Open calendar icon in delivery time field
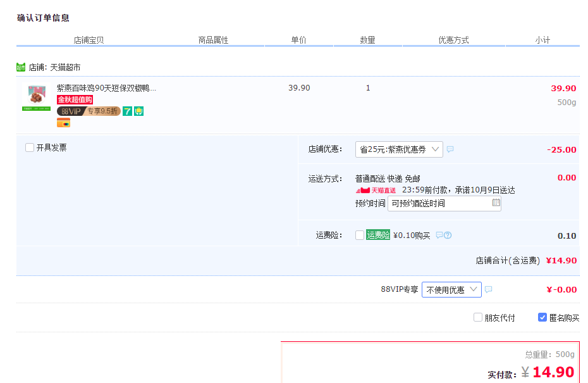This screenshot has height=383, width=588. [496, 203]
